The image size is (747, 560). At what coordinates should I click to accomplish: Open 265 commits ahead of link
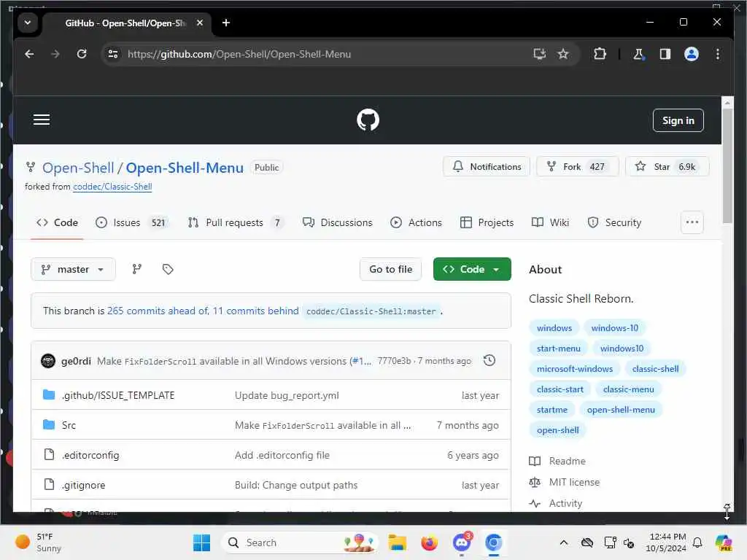pyautogui.click(x=158, y=311)
